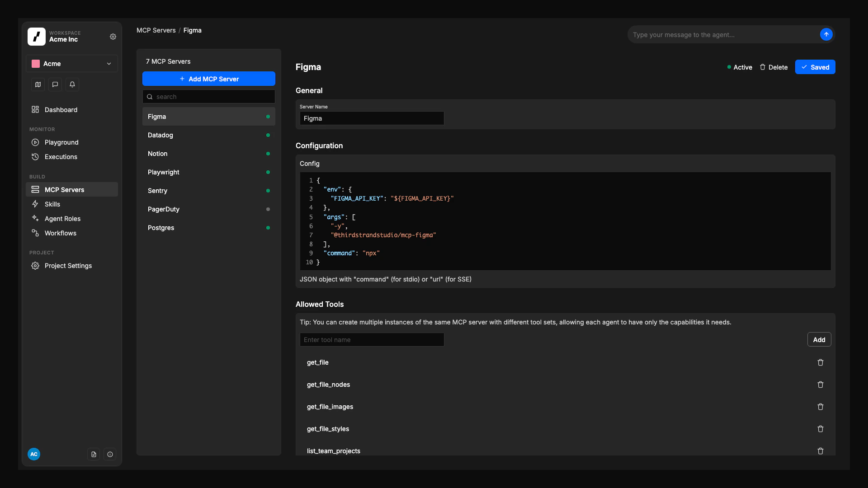
Task: Open the Playground page
Action: [x=72, y=142]
